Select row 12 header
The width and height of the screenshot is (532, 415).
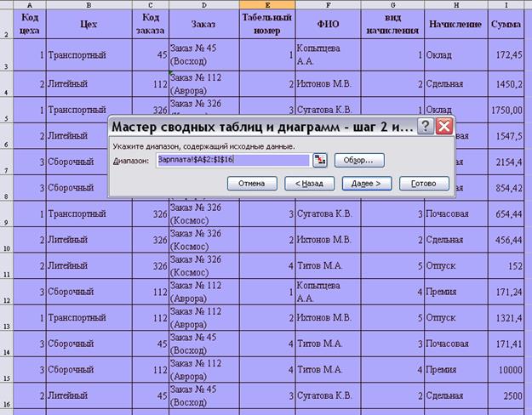pos(7,292)
